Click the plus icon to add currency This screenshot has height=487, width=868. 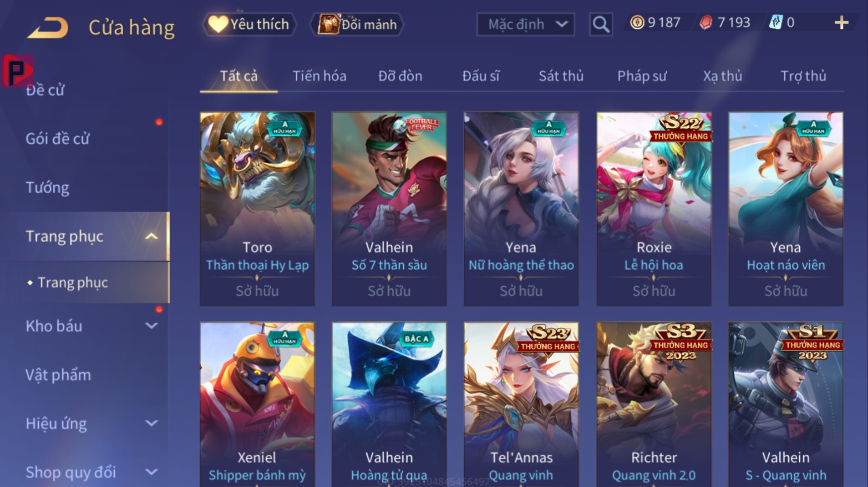click(x=842, y=23)
